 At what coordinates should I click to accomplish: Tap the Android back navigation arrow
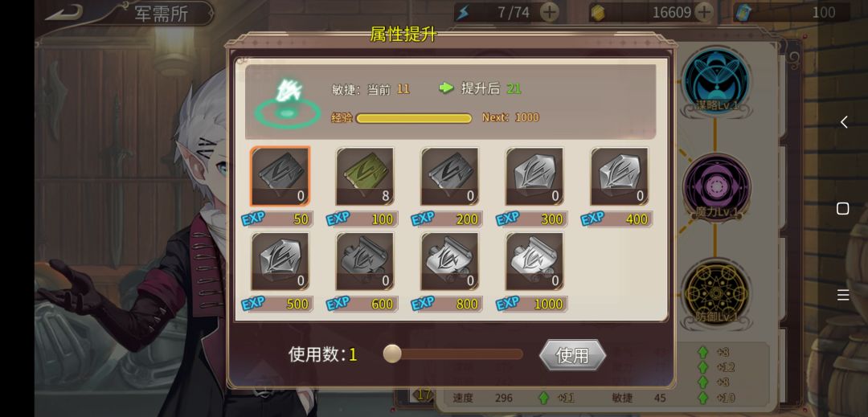tap(843, 122)
